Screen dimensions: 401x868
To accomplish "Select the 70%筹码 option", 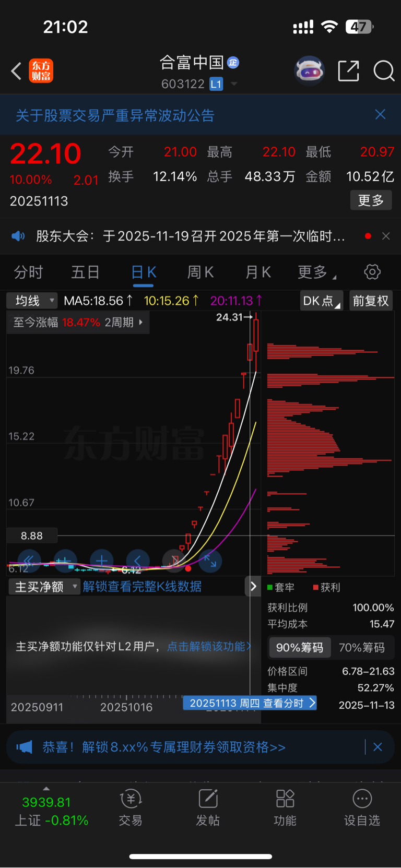I will point(362,648).
